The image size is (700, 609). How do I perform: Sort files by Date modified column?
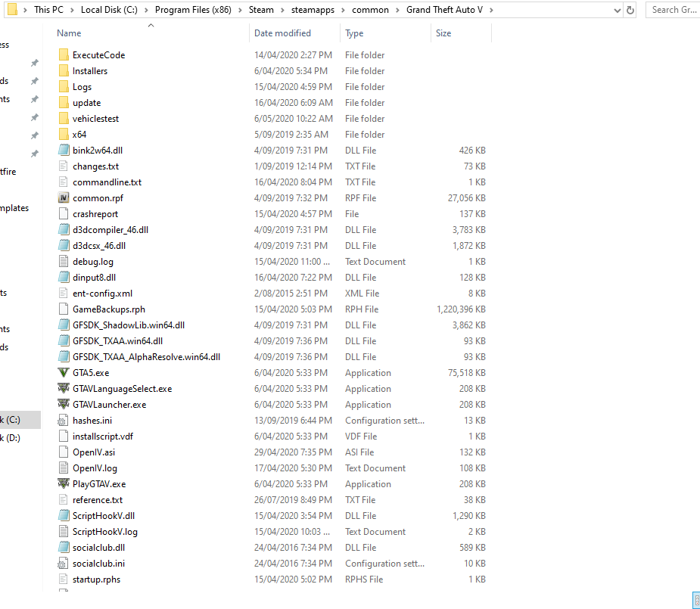click(x=282, y=33)
